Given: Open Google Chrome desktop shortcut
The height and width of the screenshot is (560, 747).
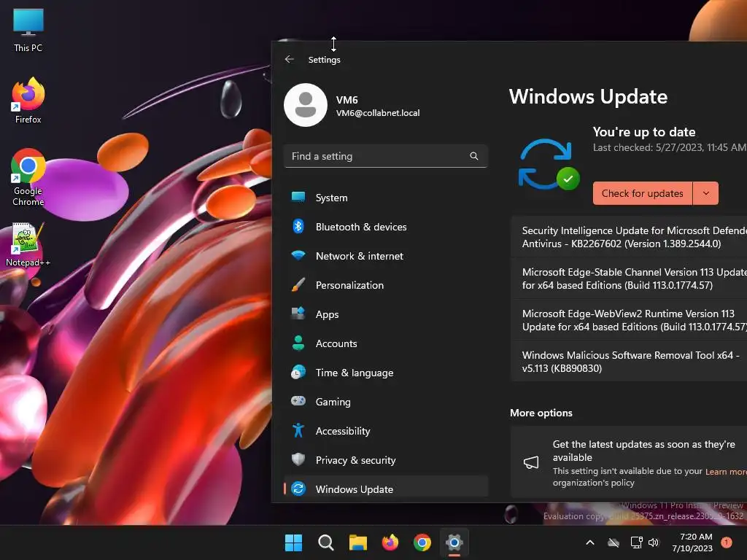Looking at the screenshot, I should coord(28,178).
